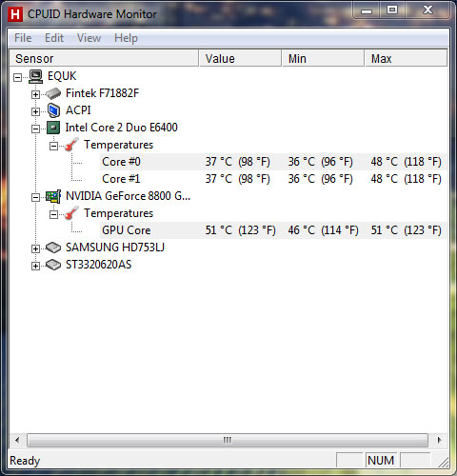Click the NVIDIA GeForce graphics card icon
This screenshot has width=457, height=476.
[x=53, y=196]
